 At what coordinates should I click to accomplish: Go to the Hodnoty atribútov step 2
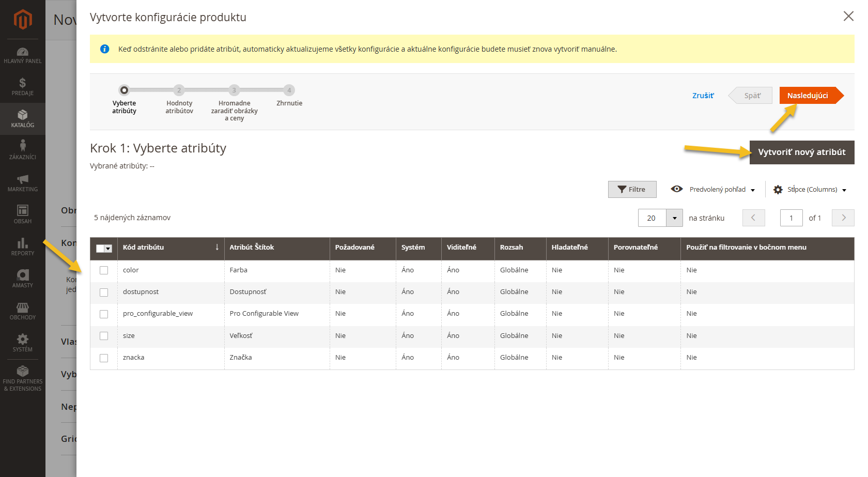(179, 90)
